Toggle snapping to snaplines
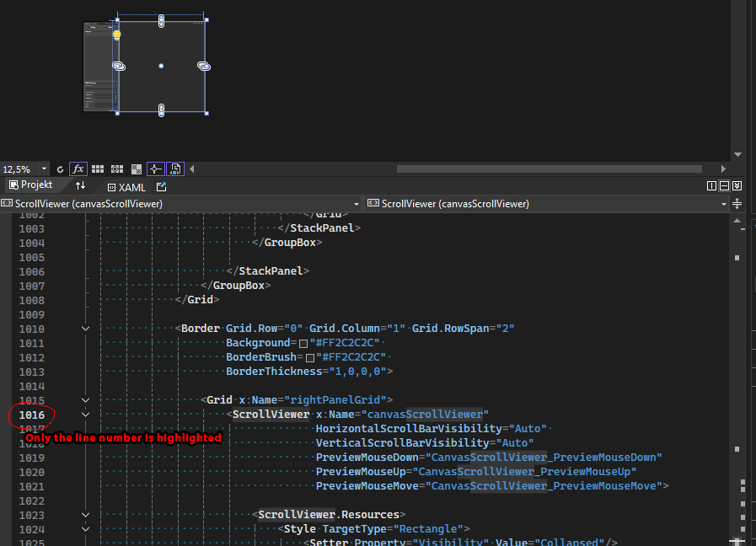This screenshot has height=546, width=756. click(155, 169)
